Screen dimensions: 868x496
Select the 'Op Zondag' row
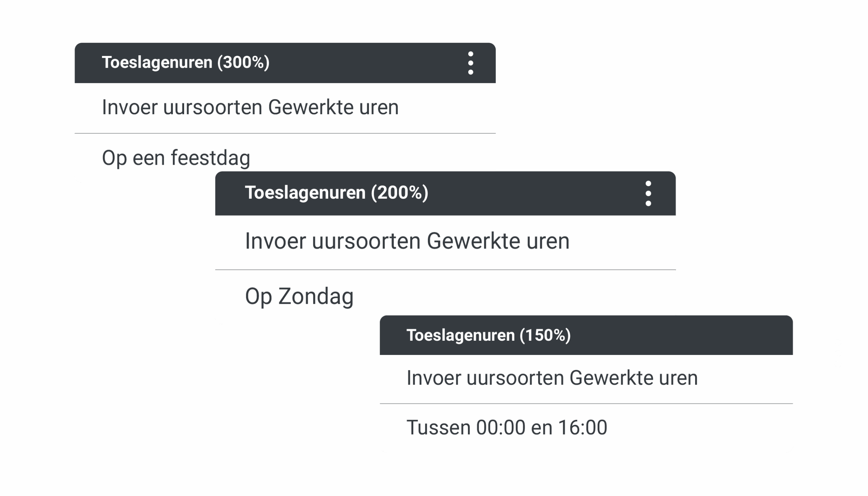(x=299, y=296)
